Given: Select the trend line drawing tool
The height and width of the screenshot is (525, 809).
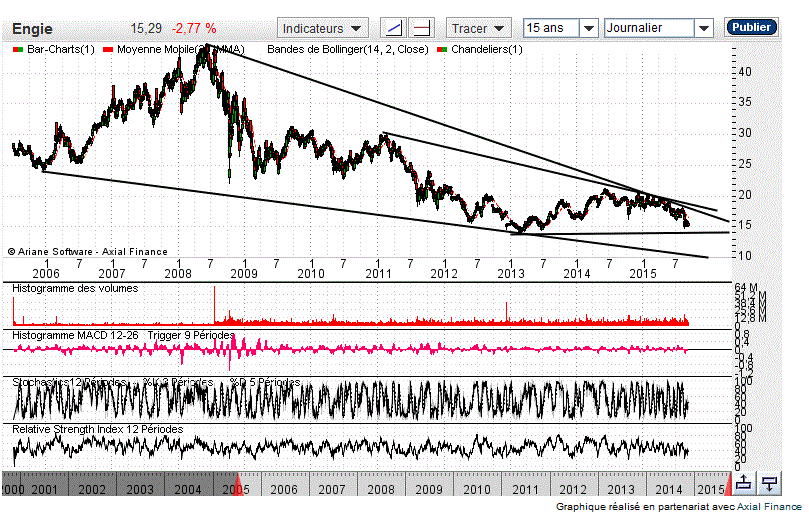Looking at the screenshot, I should (395, 28).
